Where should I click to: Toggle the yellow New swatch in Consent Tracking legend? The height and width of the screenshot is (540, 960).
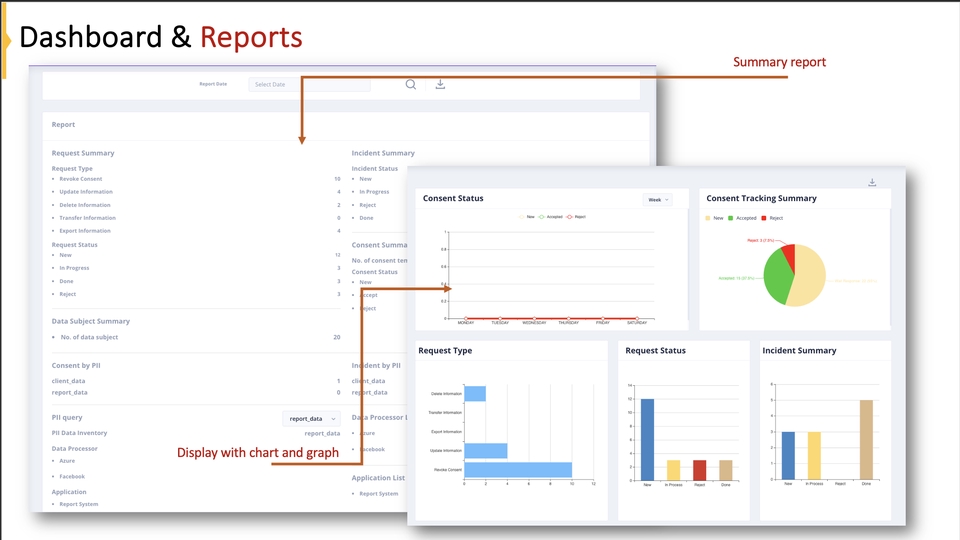click(708, 218)
